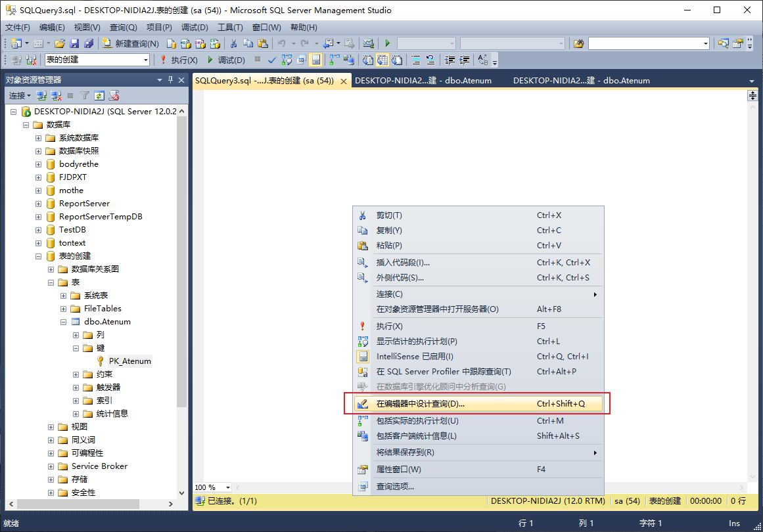Open the 表的创建 database dropdown
Screen dimensions: 763x532
[145, 60]
